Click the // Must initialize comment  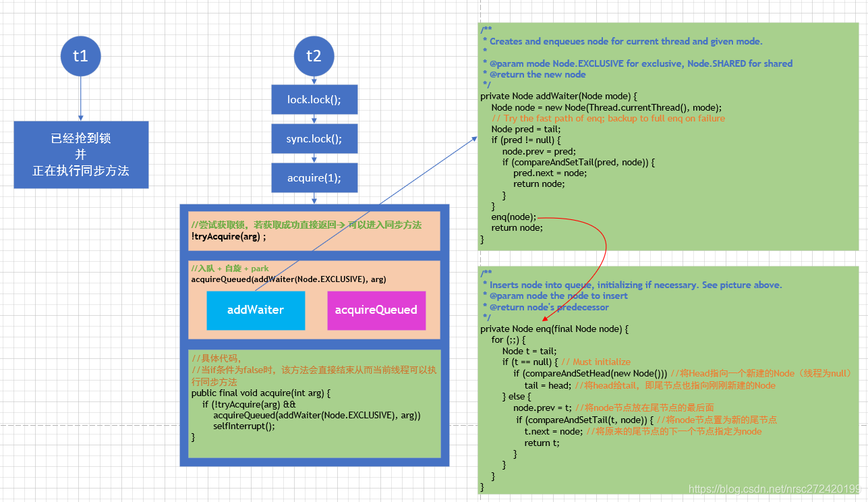[596, 362]
